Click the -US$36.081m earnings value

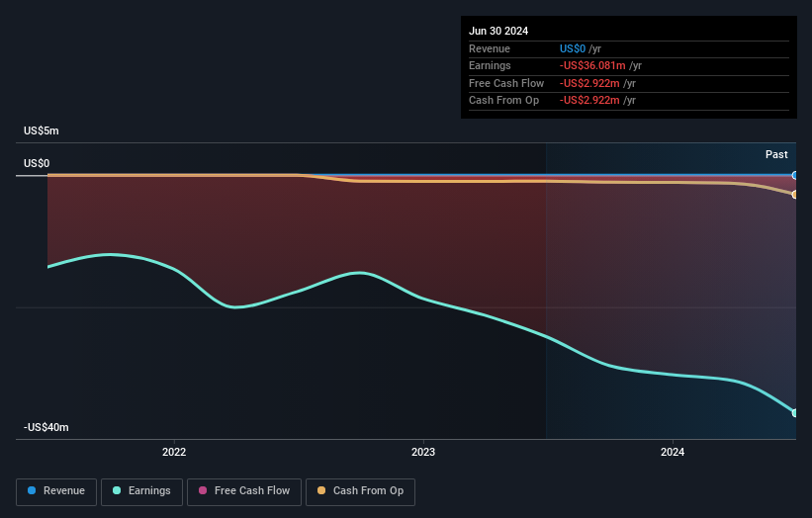pos(592,65)
